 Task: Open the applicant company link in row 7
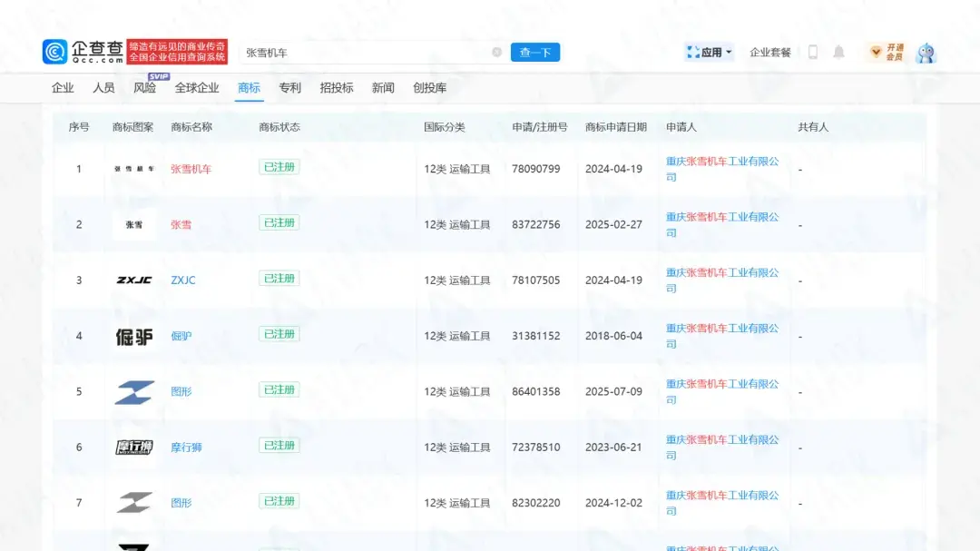pos(722,503)
